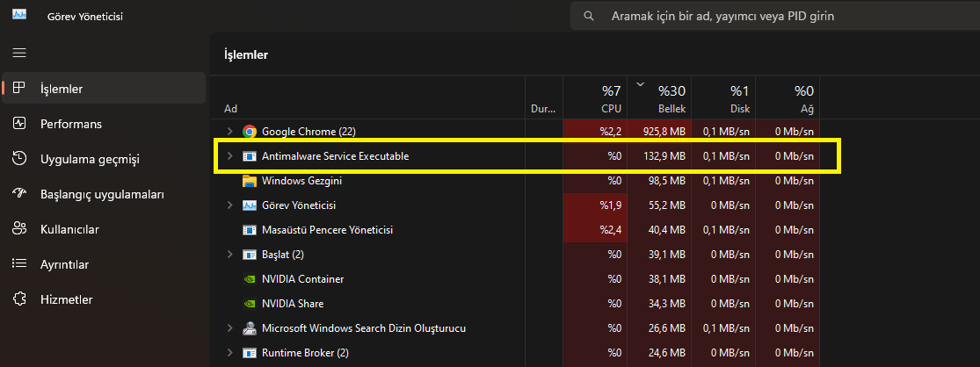Click the Hizmetler puzzle icon
The width and height of the screenshot is (980, 367).
click(x=19, y=299)
